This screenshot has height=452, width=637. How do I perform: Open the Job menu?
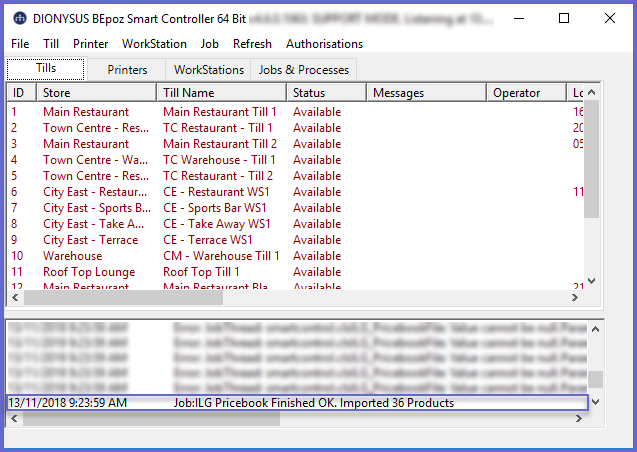(209, 44)
